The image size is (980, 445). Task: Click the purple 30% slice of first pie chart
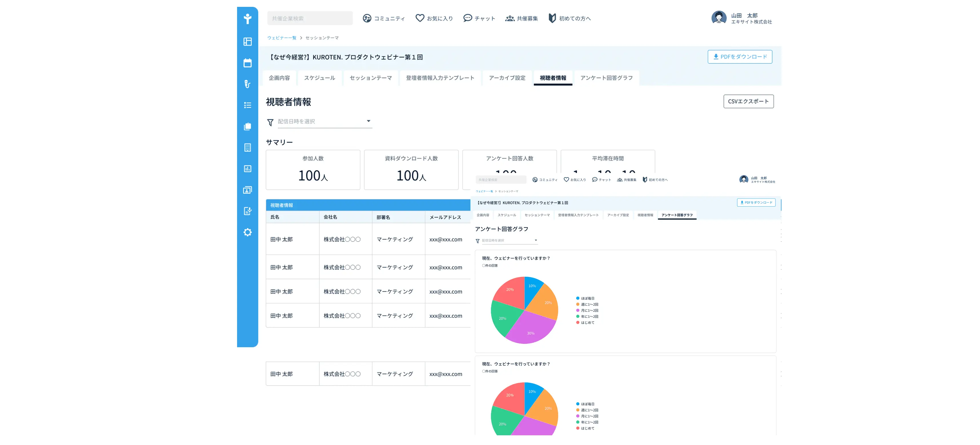[x=531, y=330]
